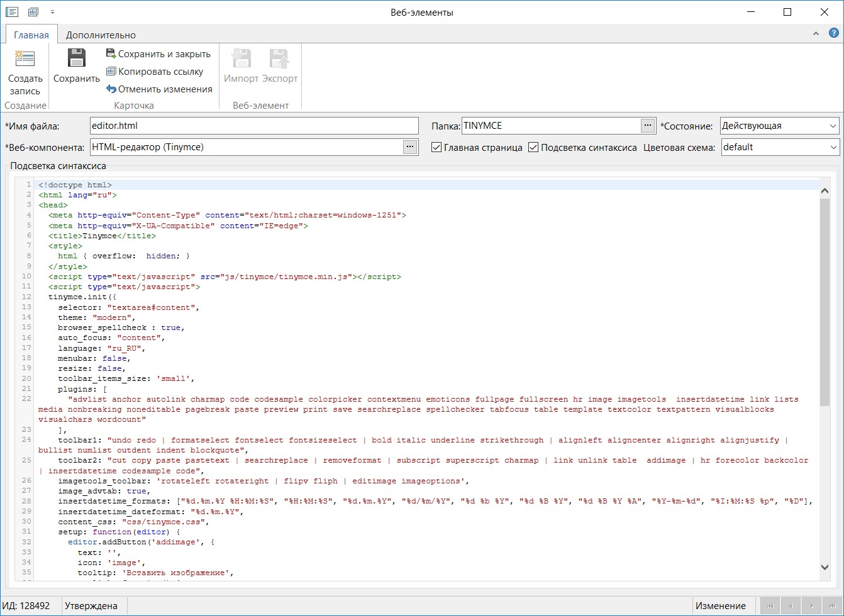Go to last record navigation button

(833, 606)
